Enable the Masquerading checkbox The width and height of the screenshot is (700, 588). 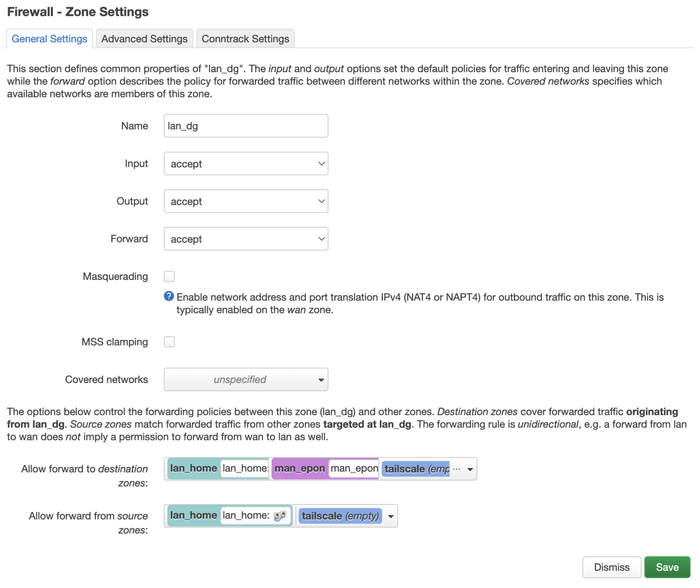(169, 276)
